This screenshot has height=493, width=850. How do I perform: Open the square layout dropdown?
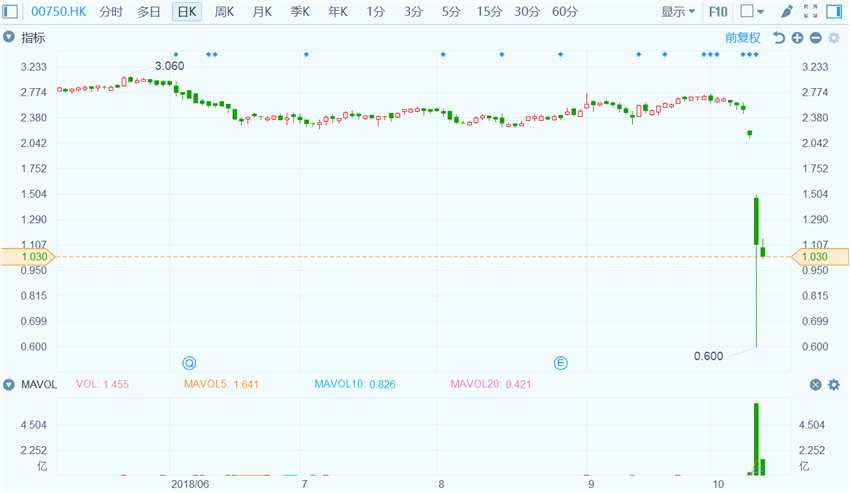(752, 11)
